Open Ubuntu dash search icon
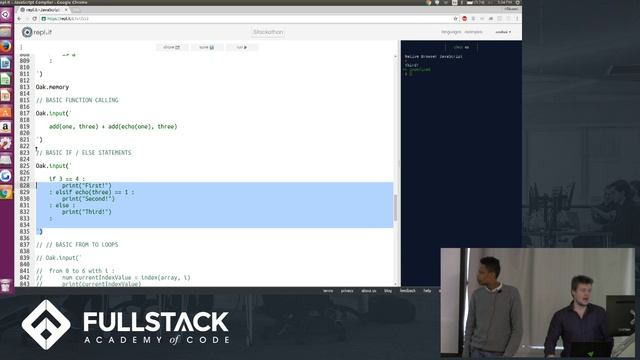The width and height of the screenshot is (640, 360). pyautogui.click(x=6, y=15)
